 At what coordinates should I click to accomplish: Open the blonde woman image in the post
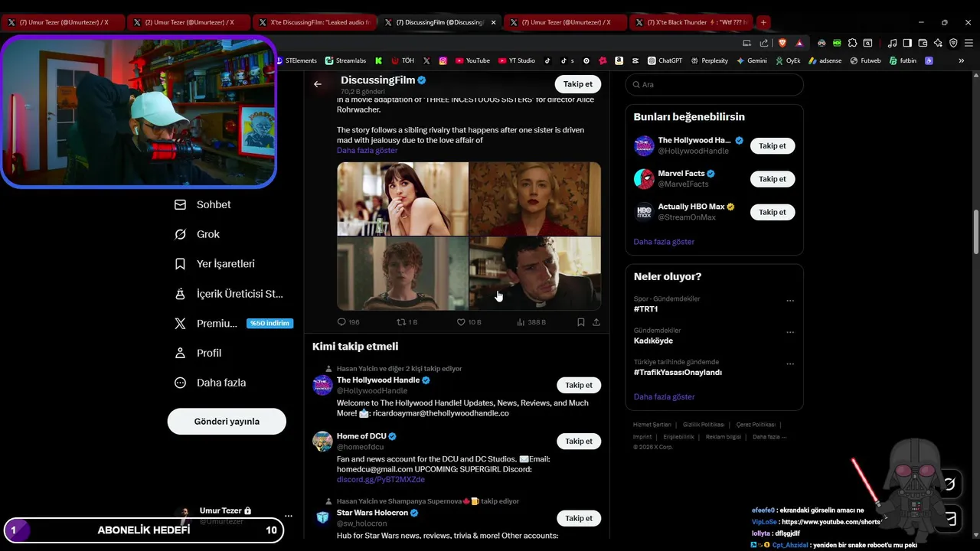pos(535,198)
